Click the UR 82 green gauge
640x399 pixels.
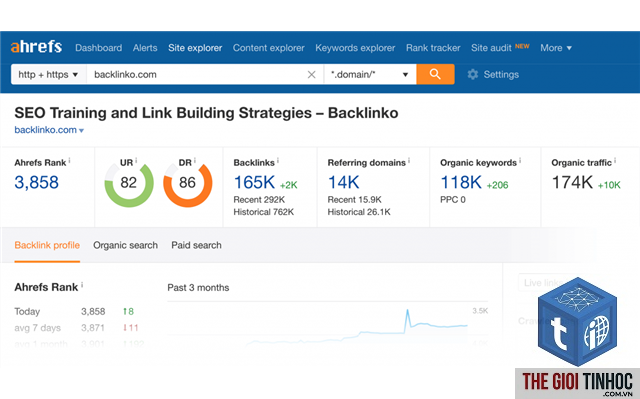(x=129, y=183)
